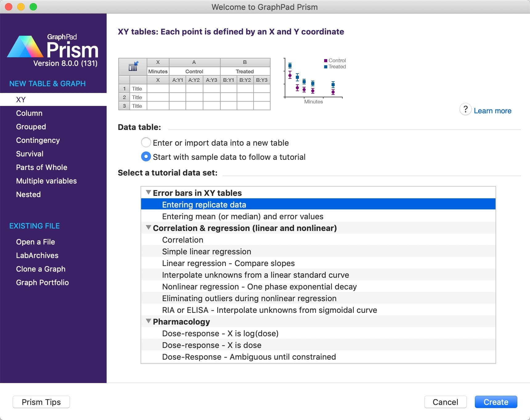Click the help question mark icon

point(465,109)
